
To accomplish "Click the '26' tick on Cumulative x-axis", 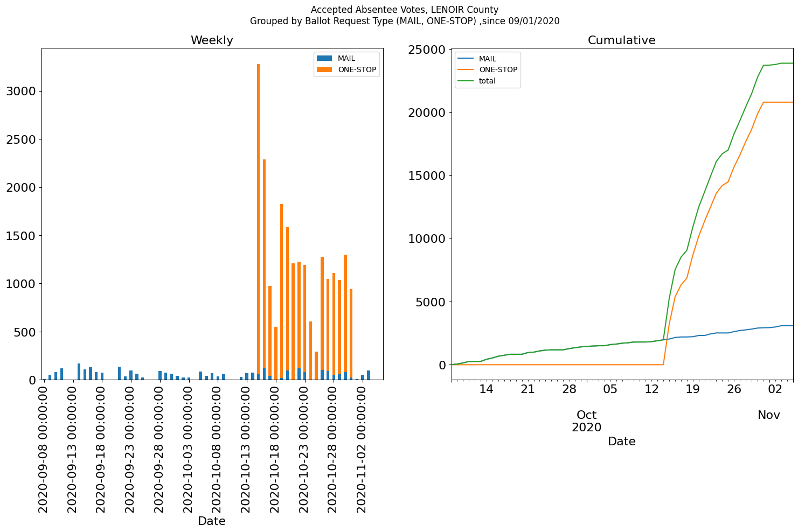I will pos(734,389).
